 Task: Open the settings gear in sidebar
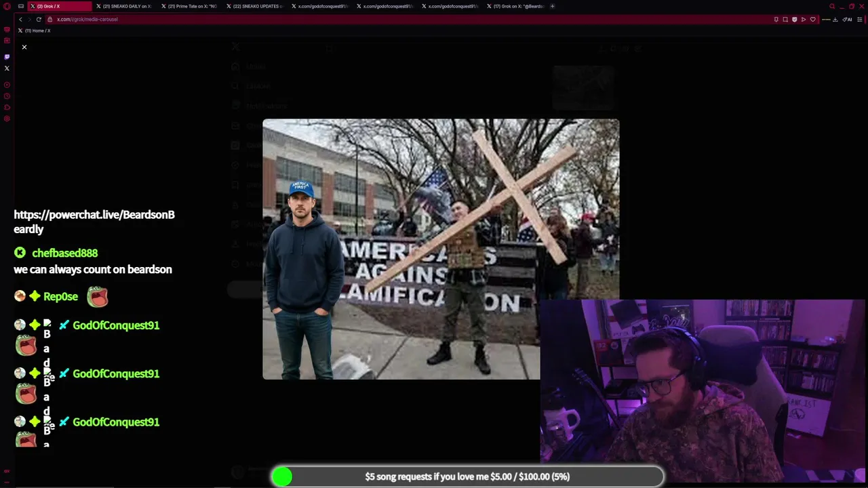pyautogui.click(x=7, y=119)
